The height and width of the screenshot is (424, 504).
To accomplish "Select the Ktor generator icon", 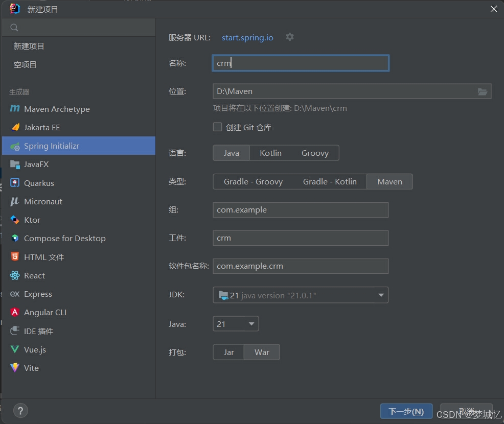I will pos(15,220).
